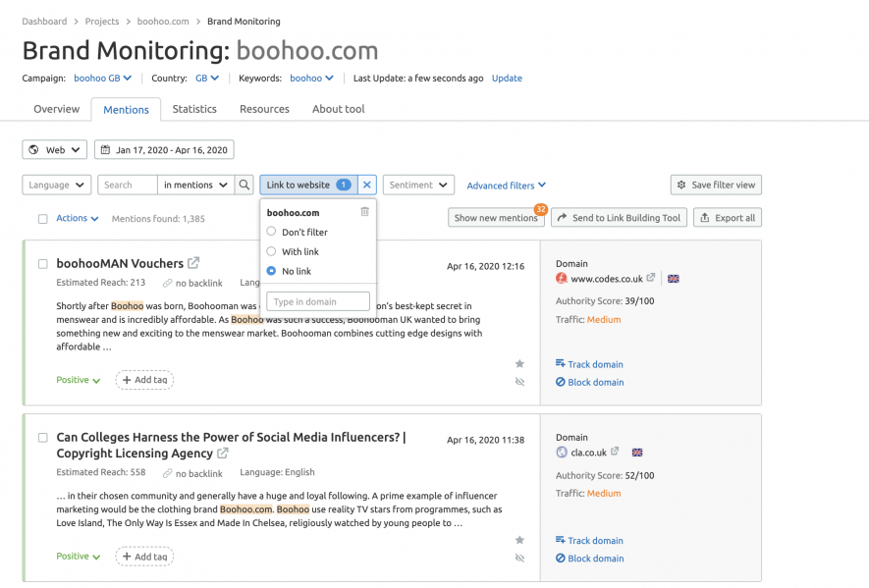The image size is (869, 588).
Task: Click the codes.co.uk site favicon
Action: click(x=562, y=278)
